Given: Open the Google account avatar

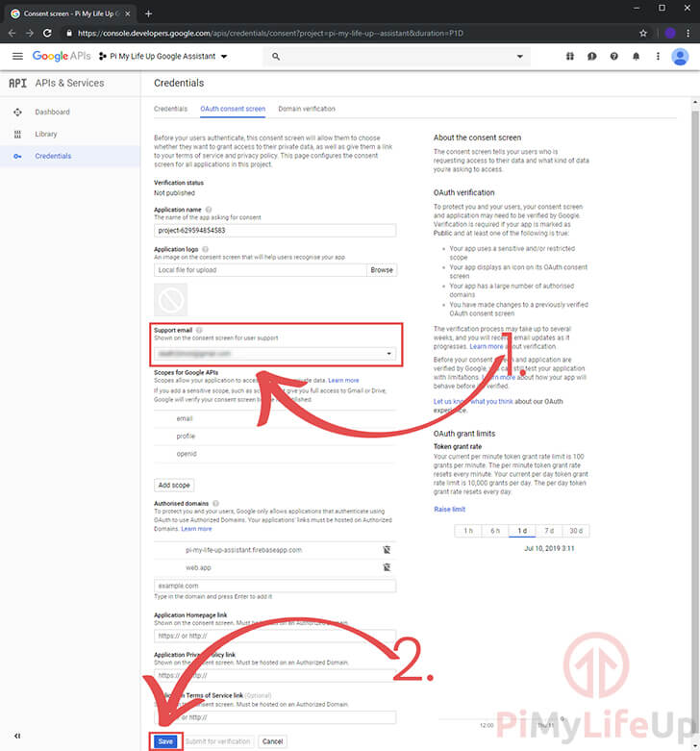Looking at the screenshot, I should (x=680, y=57).
